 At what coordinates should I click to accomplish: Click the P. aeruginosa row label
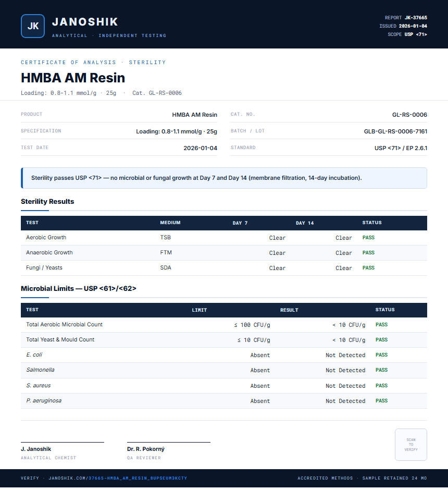coord(44,400)
